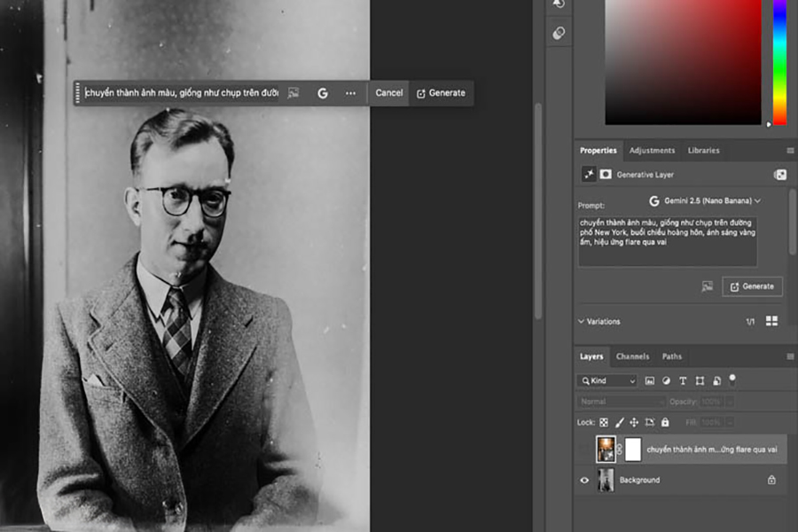The height and width of the screenshot is (532, 798).
Task: Hide the Background layer with eye icon
Action: [x=584, y=480]
